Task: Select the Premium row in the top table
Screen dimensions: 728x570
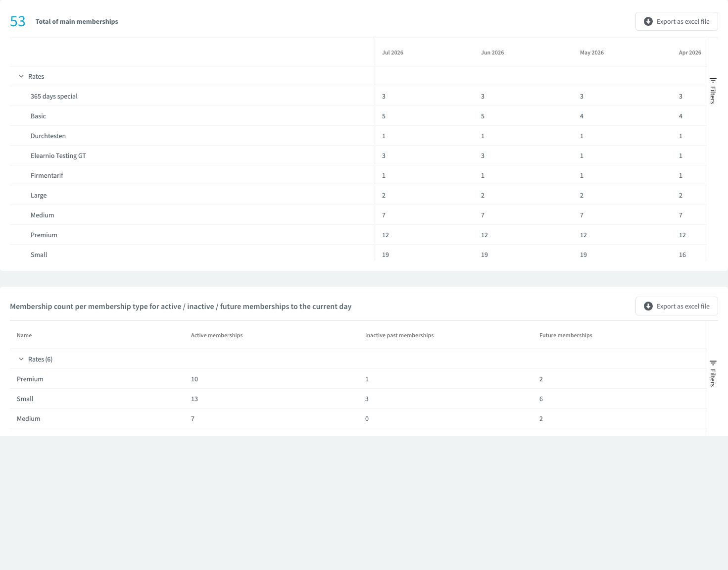Action: coord(358,235)
